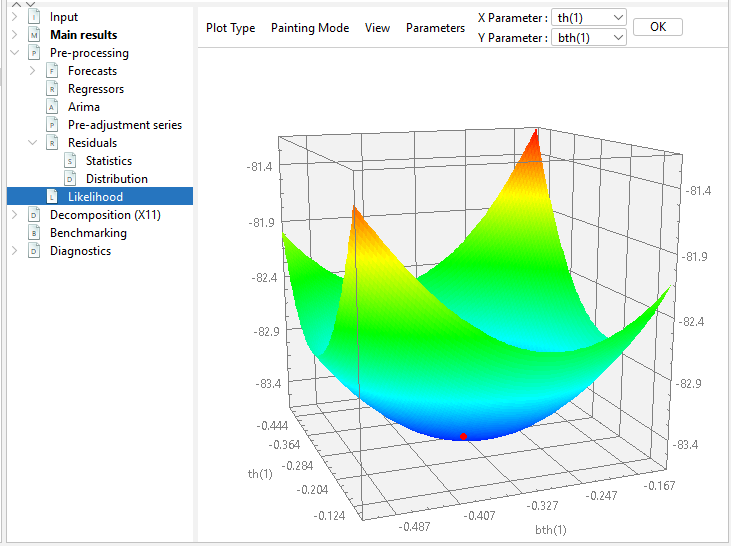Click the Regressors node icon
Screen dimensions: 731x546
click(52, 89)
